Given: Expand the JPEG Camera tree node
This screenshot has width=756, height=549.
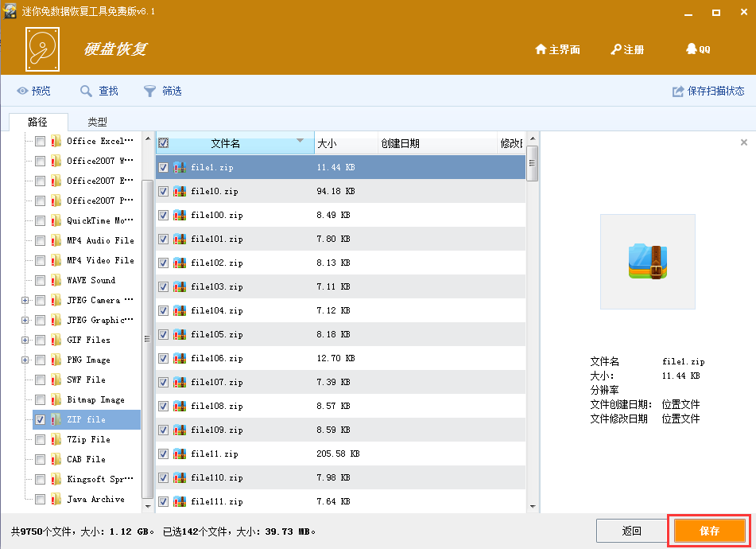Looking at the screenshot, I should point(25,301).
